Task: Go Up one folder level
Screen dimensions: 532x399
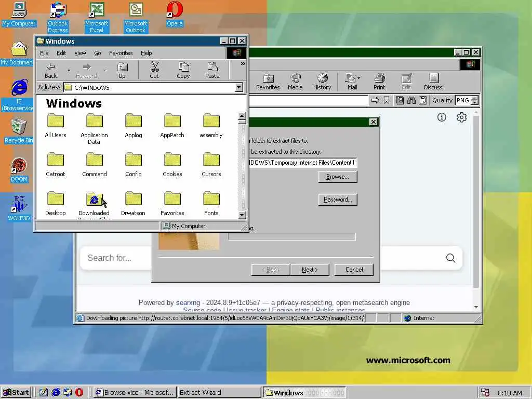Action: [x=122, y=71]
